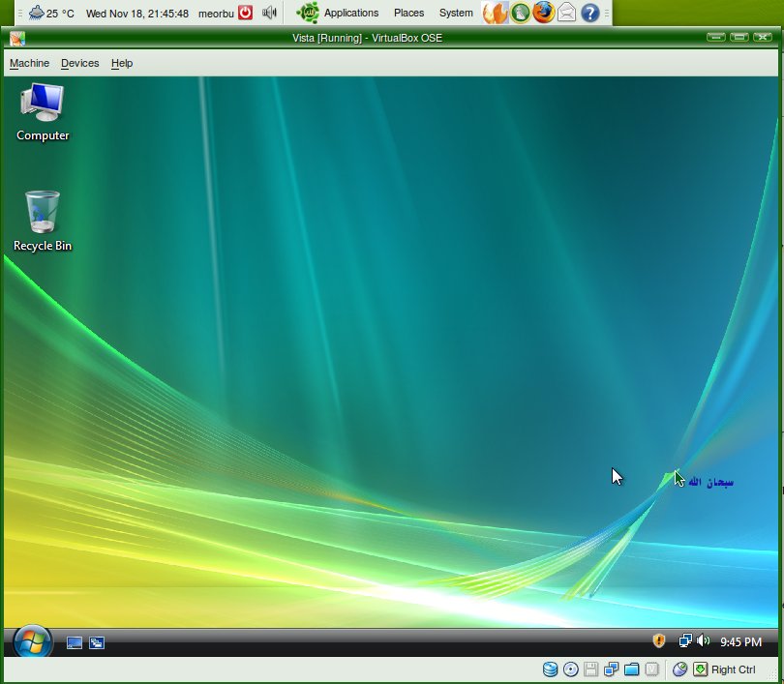Click the weather applet showing 25 °C
The height and width of the screenshot is (684, 784).
[x=50, y=13]
